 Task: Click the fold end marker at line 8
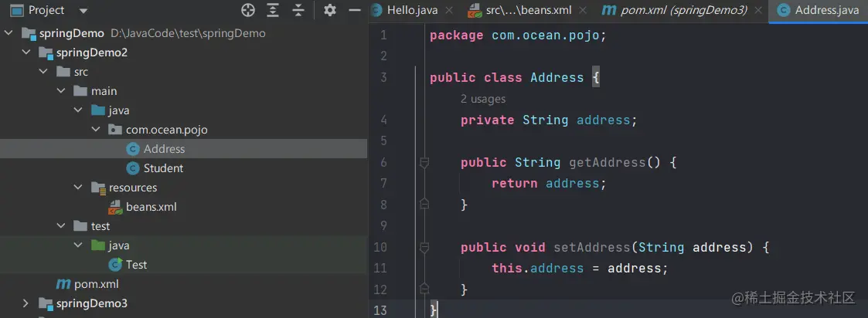424,205
